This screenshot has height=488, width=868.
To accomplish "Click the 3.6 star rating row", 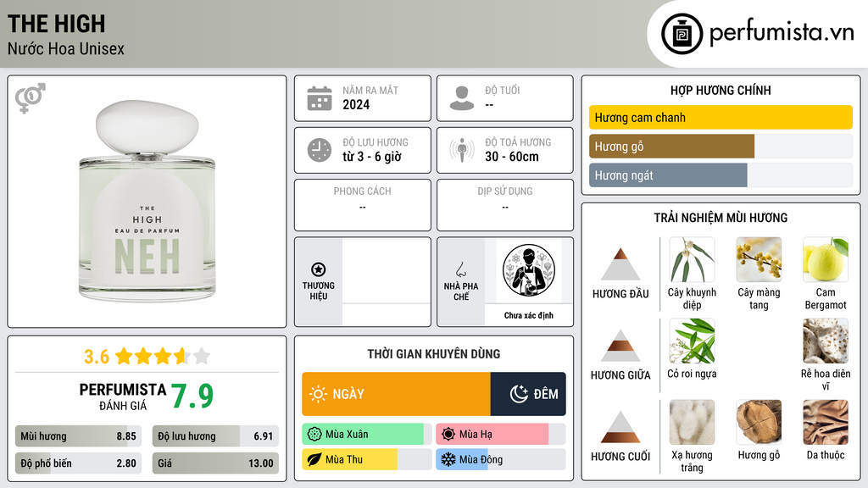I will (x=147, y=357).
